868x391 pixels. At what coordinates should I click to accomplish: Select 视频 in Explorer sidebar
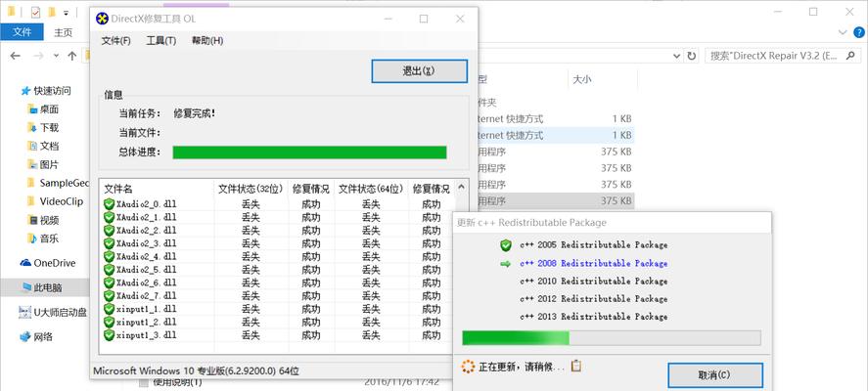point(49,220)
